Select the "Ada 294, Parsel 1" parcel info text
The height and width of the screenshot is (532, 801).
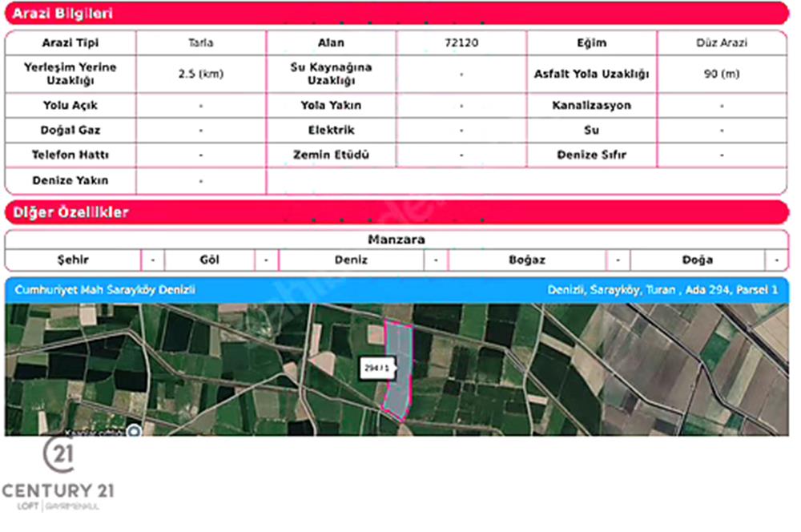tap(731, 290)
